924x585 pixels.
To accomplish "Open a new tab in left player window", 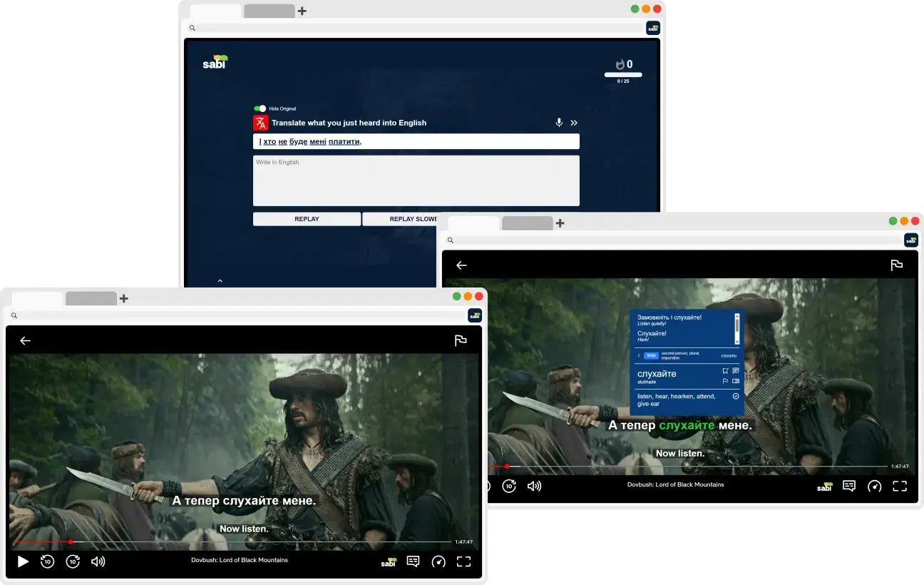I will pos(124,298).
